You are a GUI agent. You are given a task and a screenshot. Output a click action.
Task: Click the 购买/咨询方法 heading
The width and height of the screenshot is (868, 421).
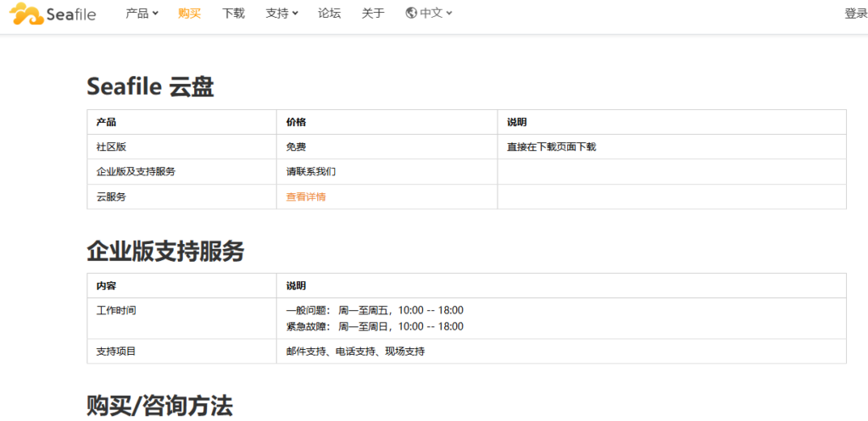159,406
